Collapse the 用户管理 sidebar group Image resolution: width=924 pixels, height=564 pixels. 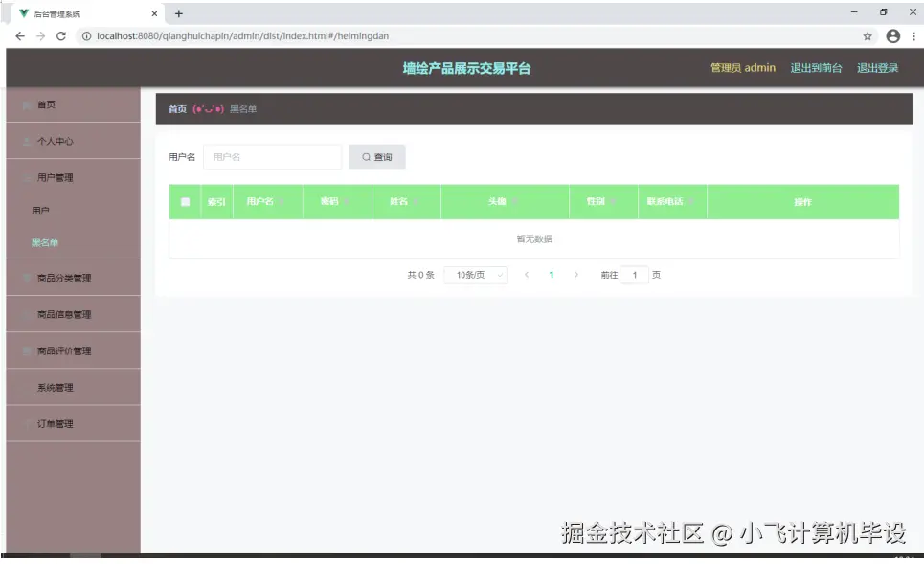pos(73,177)
